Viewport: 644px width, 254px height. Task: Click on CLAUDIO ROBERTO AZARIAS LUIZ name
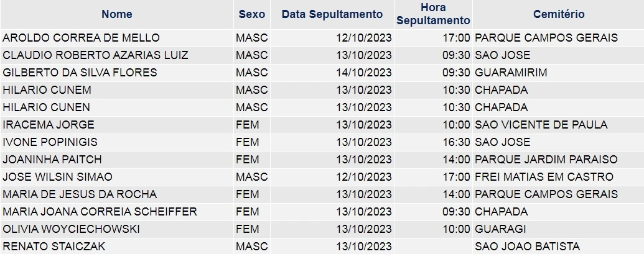[x=96, y=55]
